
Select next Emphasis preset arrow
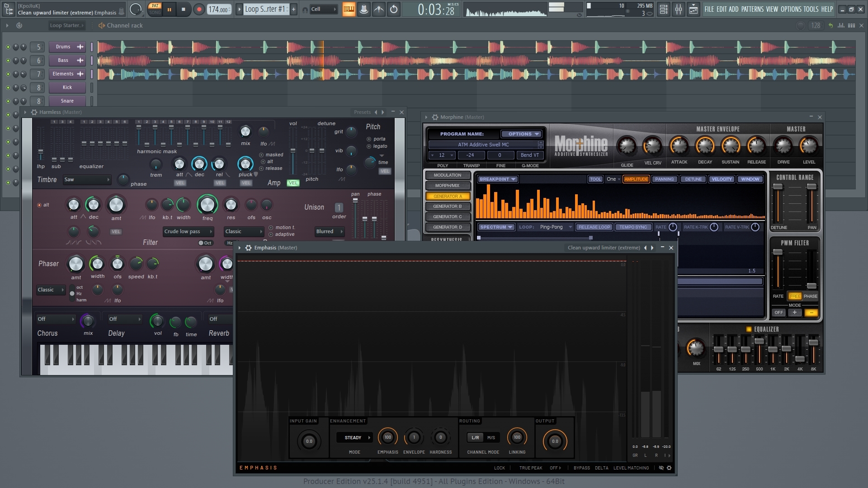tap(652, 248)
